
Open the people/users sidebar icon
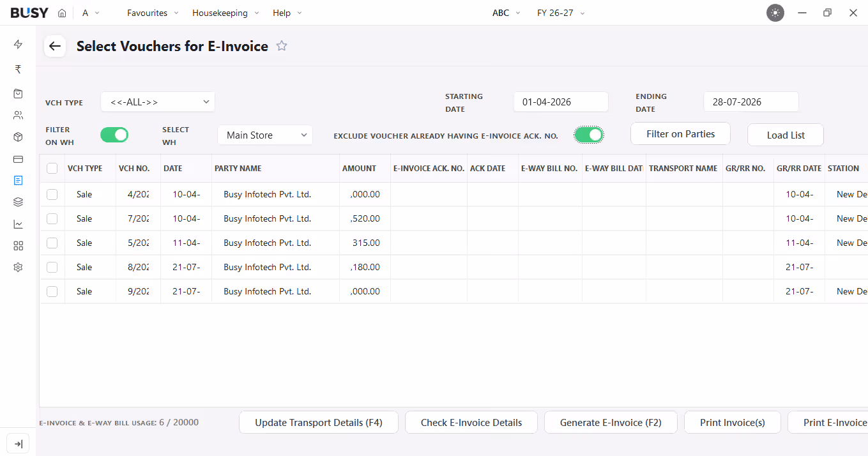click(18, 116)
